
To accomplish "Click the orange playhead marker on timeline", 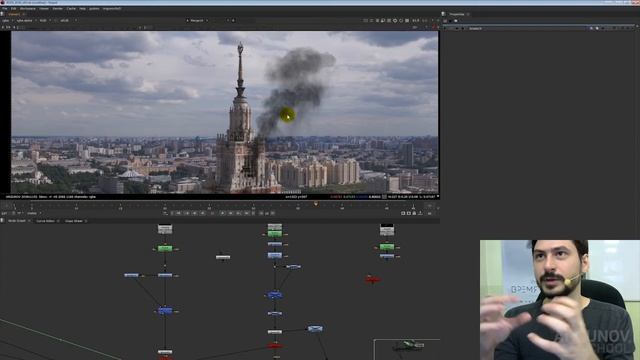I will [x=316, y=203].
